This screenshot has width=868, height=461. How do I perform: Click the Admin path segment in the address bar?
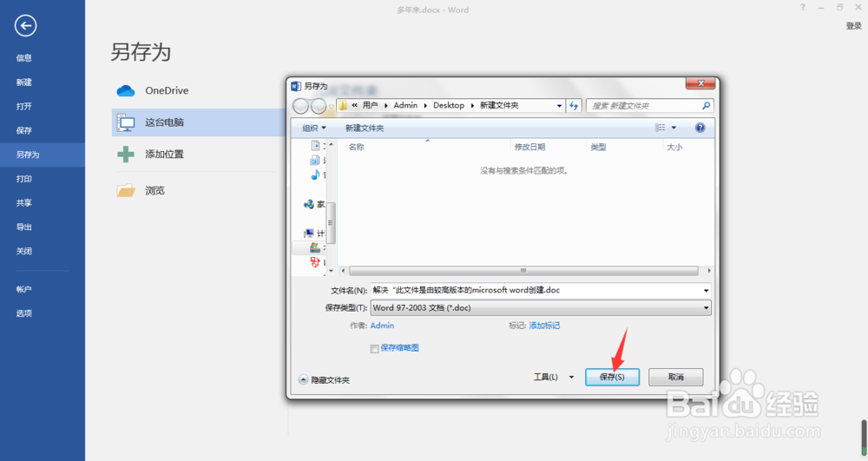[405, 105]
